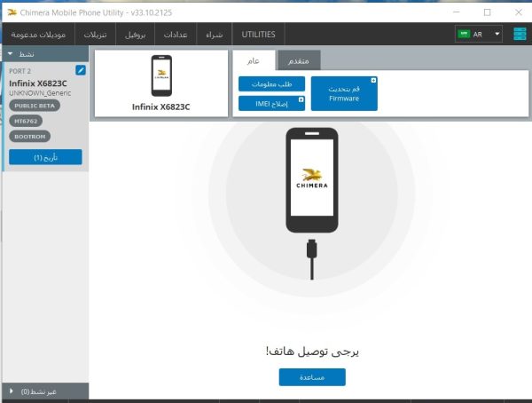Open عدادات settings menu
Viewport: 532px width, 403px height.
[176, 35]
